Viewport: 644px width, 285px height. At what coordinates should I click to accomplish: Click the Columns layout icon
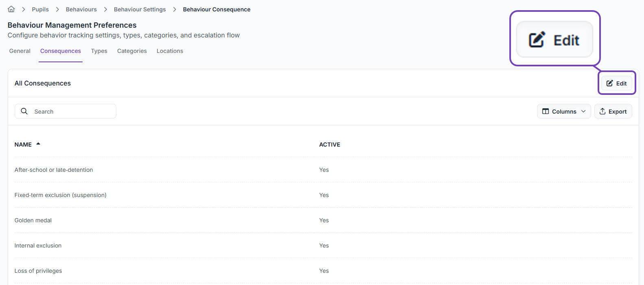(546, 112)
